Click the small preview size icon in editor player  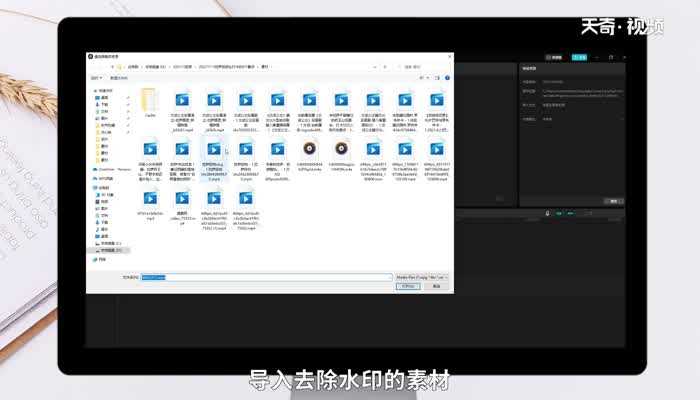[500, 199]
